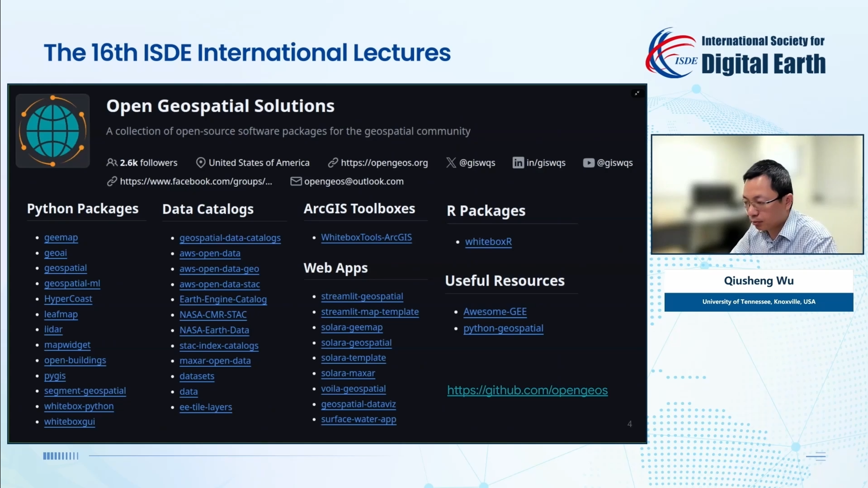
Task: Open the geoai package link
Action: coord(56,253)
